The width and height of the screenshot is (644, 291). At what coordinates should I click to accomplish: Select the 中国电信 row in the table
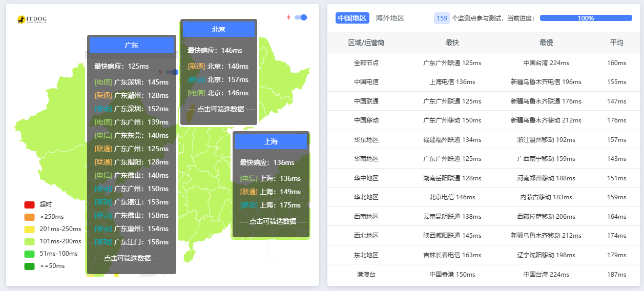366,82
